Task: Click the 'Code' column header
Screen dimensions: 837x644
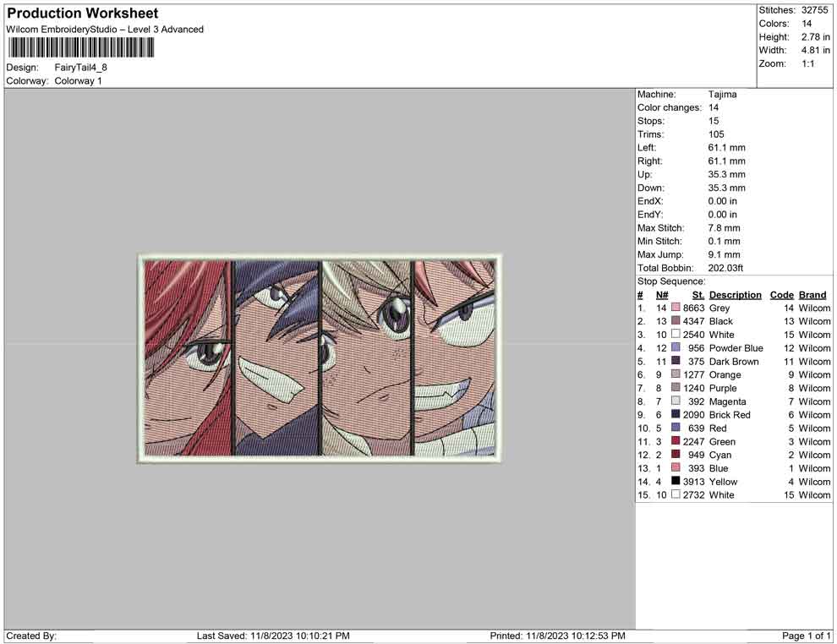Action: pyautogui.click(x=781, y=295)
